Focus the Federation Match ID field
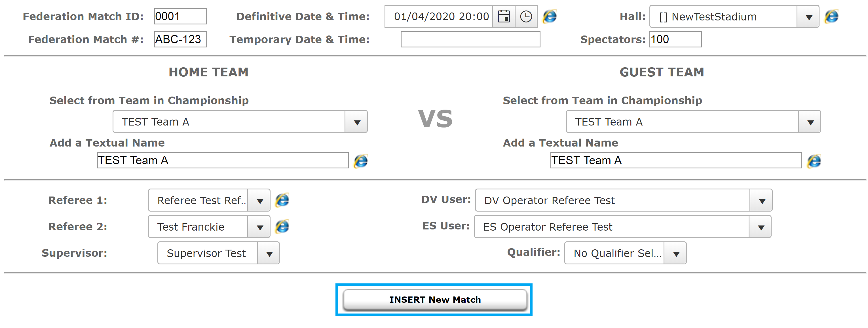The image size is (868, 328). [x=180, y=16]
